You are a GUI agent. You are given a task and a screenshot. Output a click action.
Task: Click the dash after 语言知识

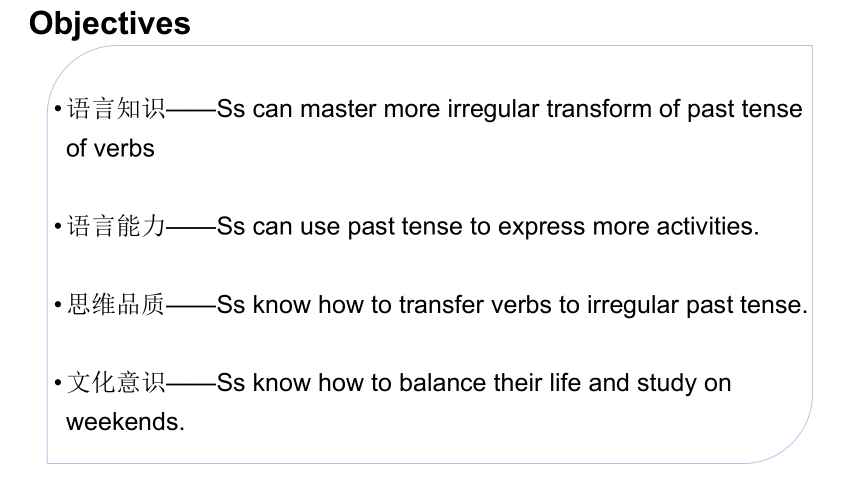tap(191, 110)
